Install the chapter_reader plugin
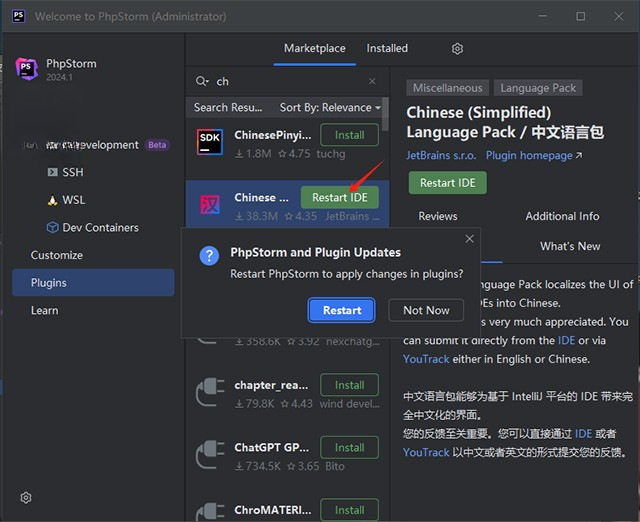 tap(349, 385)
